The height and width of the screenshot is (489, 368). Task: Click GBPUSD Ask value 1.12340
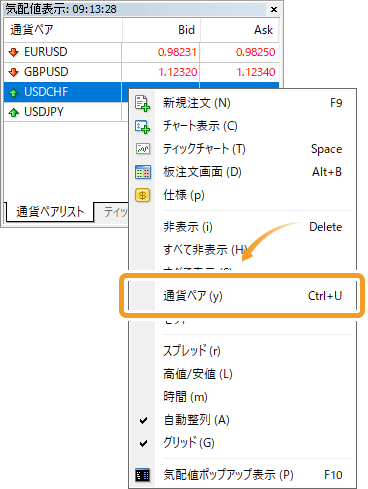pos(256,72)
